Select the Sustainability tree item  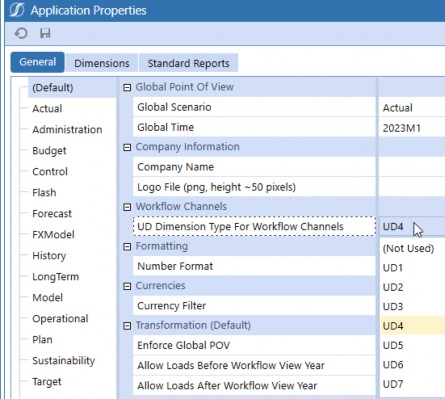point(63,361)
